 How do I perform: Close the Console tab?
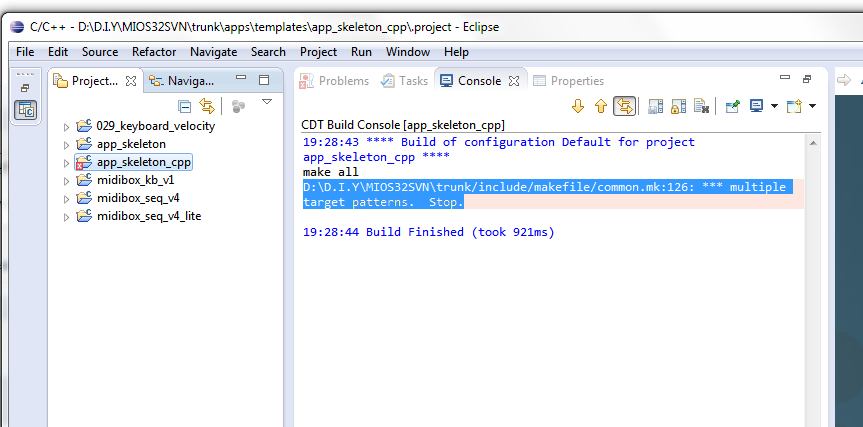click(514, 81)
